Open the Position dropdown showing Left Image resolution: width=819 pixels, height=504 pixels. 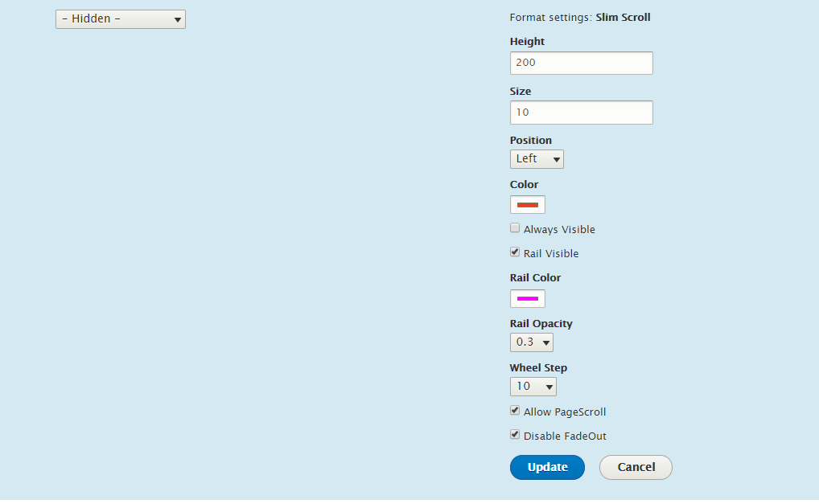(537, 159)
